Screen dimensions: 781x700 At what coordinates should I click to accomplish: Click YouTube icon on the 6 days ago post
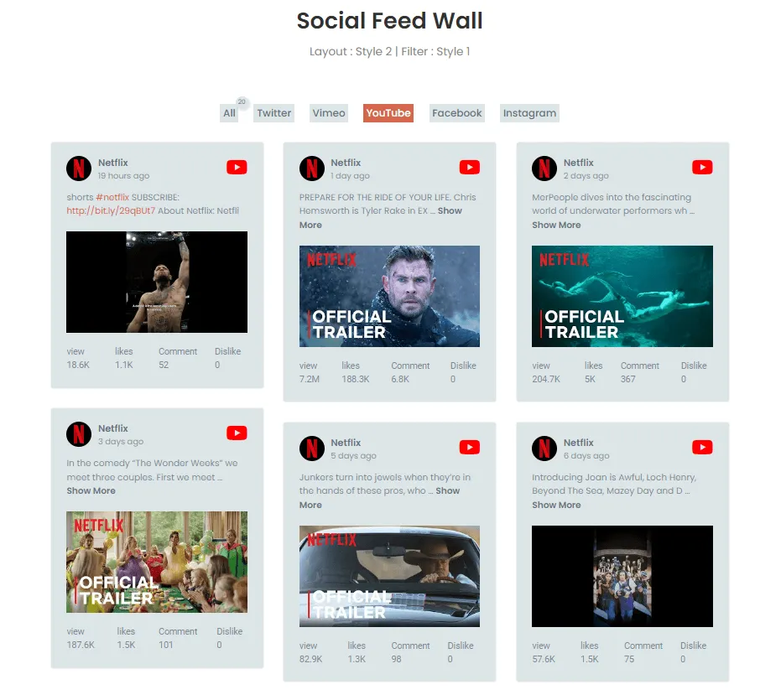pos(702,447)
